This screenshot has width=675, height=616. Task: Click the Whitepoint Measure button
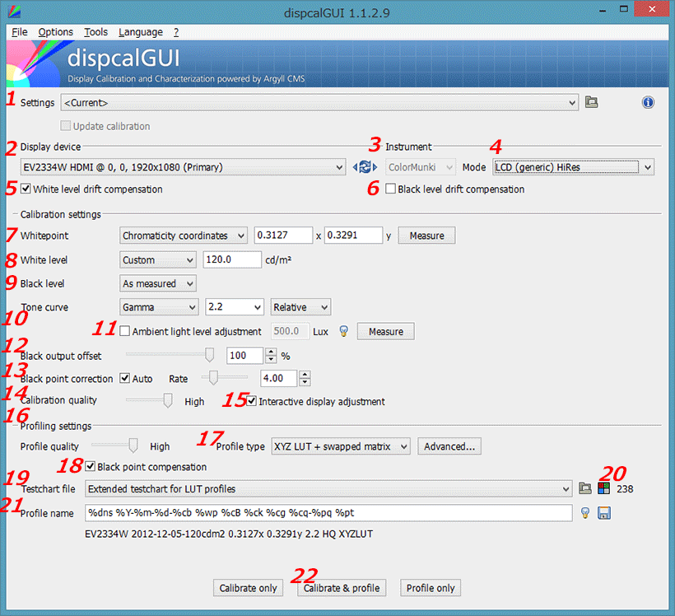[x=426, y=236]
